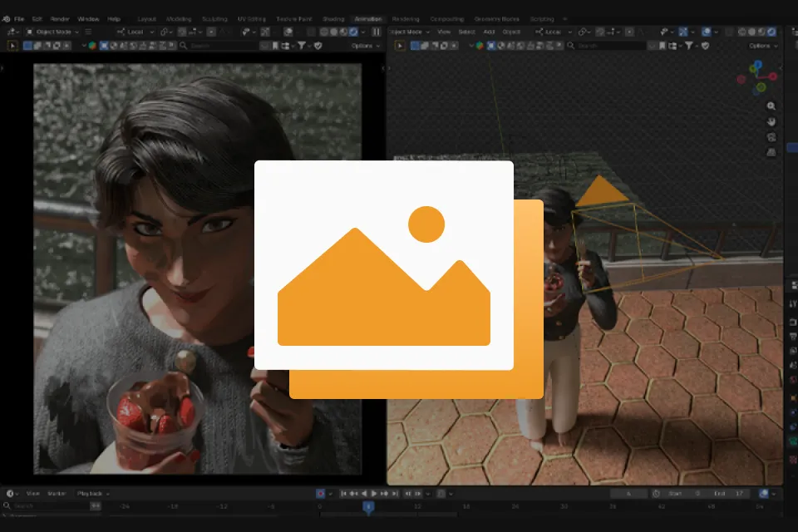Viewport: 798px width, 532px height.
Task: Open the Object menu in right viewport
Action: pos(511,32)
